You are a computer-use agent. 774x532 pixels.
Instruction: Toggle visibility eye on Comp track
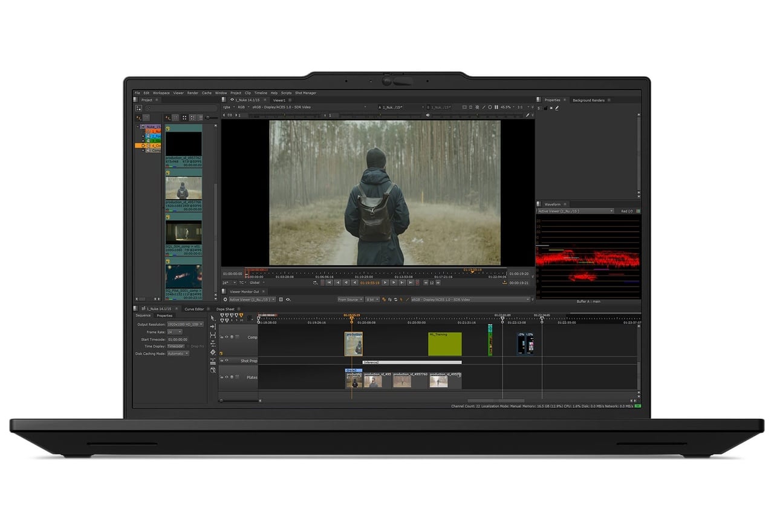click(x=227, y=337)
